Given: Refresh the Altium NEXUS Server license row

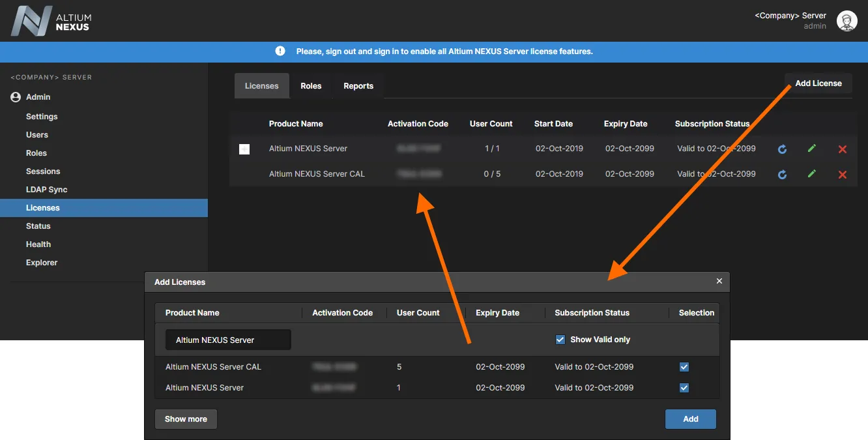Looking at the screenshot, I should [x=782, y=149].
